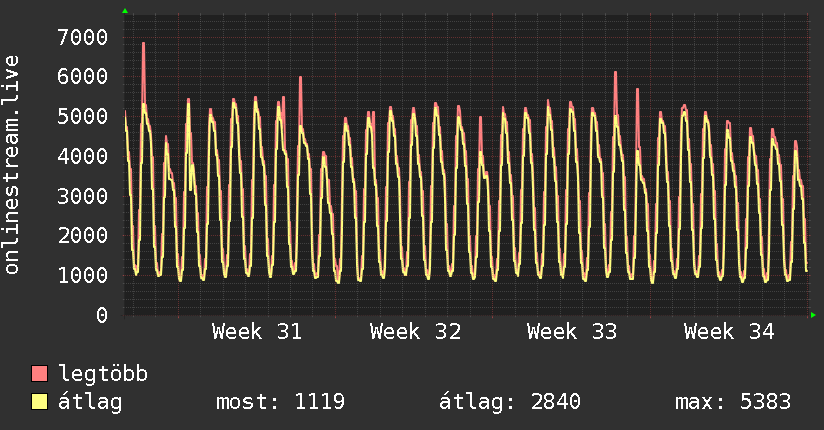Click the 2000 y-axis label

tap(83, 236)
